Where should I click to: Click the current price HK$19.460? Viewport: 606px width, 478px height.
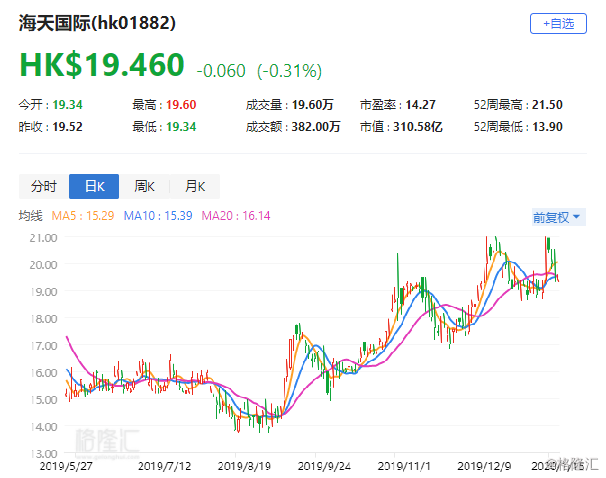pos(102,65)
